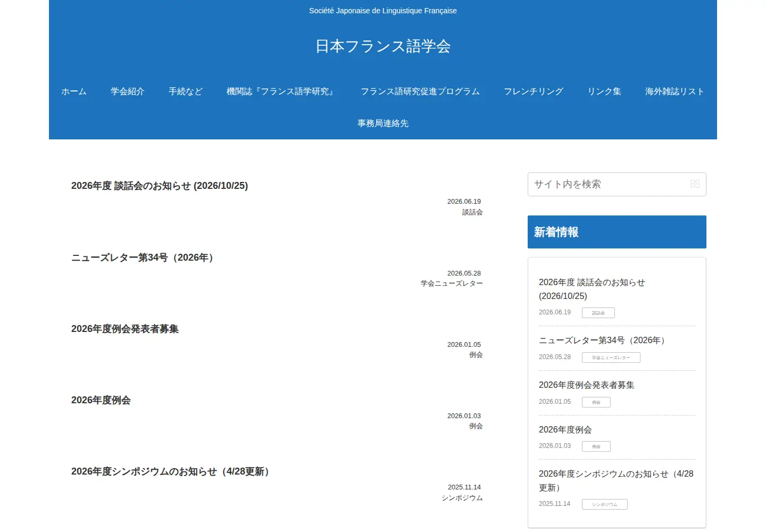The width and height of the screenshot is (766, 532).
Task: Focus the サイト内を検索 search field
Action: pyautogui.click(x=617, y=184)
